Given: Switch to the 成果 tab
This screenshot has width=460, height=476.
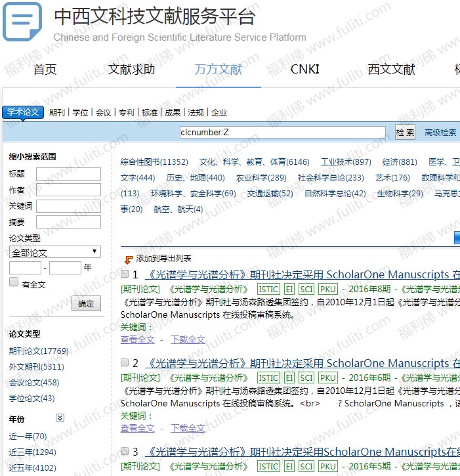Looking at the screenshot, I should tap(173, 113).
